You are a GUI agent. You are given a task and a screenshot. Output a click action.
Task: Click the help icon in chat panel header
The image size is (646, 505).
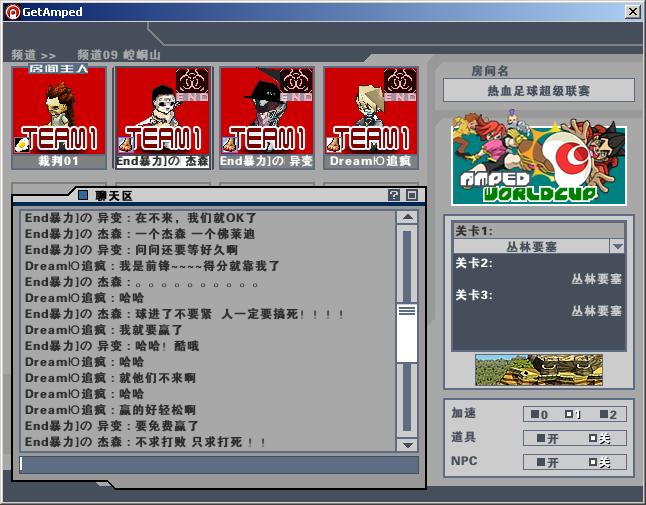point(394,195)
